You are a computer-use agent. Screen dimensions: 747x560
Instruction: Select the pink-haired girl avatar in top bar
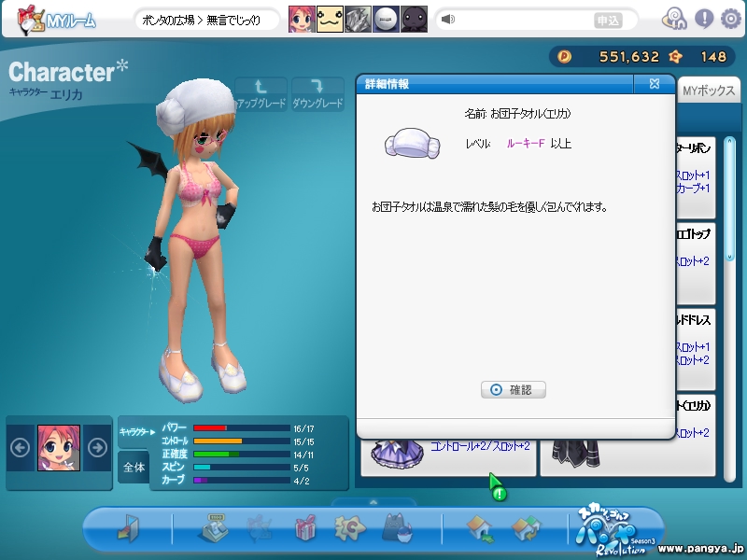302,19
